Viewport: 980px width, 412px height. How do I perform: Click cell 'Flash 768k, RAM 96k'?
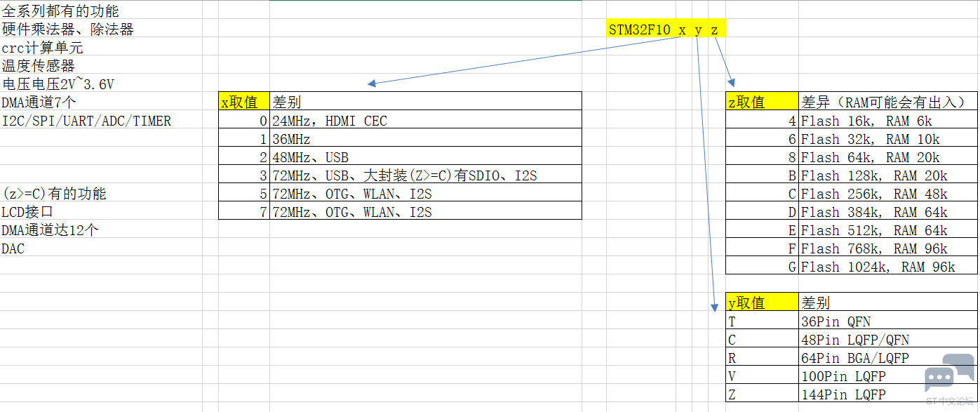(x=888, y=248)
